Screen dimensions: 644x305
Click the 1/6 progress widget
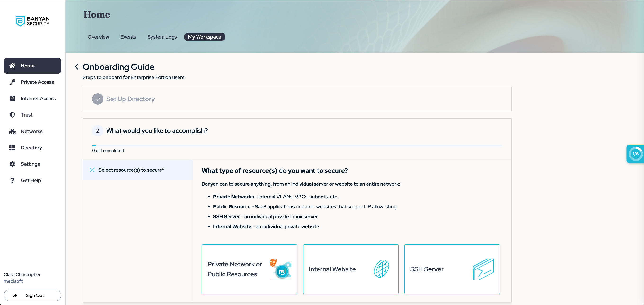point(635,154)
